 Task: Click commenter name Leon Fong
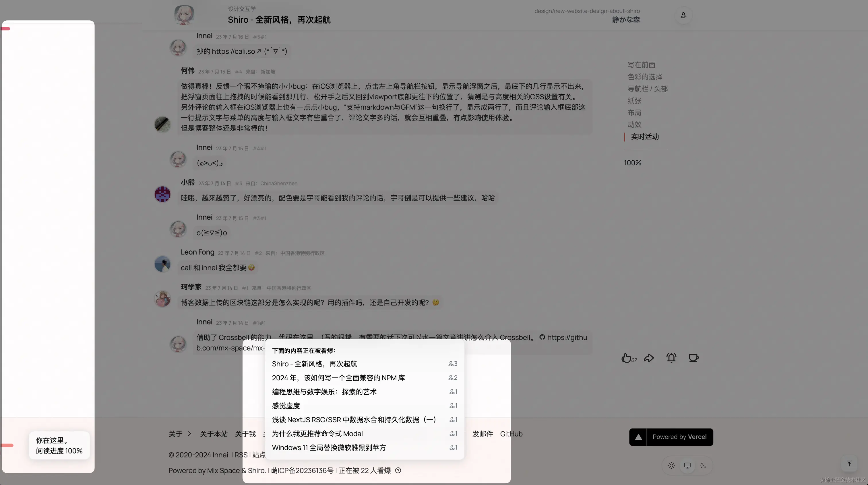[197, 252]
